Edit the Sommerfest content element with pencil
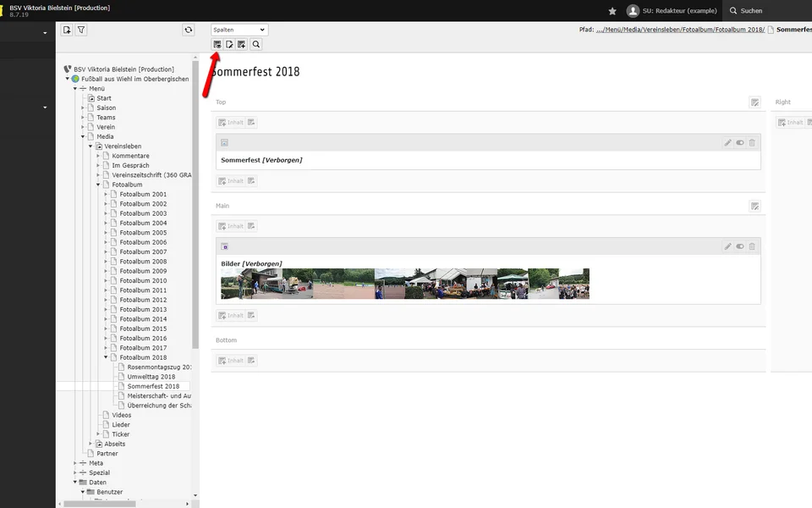The image size is (812, 508). [727, 142]
